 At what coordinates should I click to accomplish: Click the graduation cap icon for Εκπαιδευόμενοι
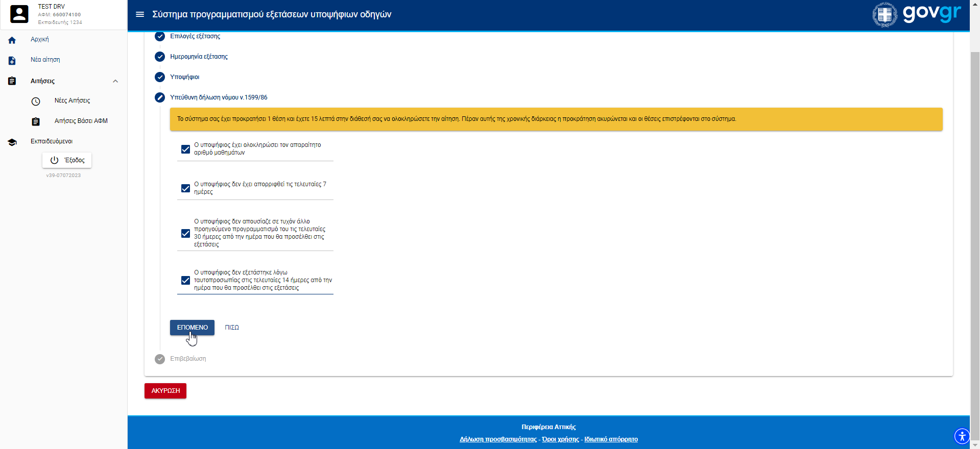12,142
